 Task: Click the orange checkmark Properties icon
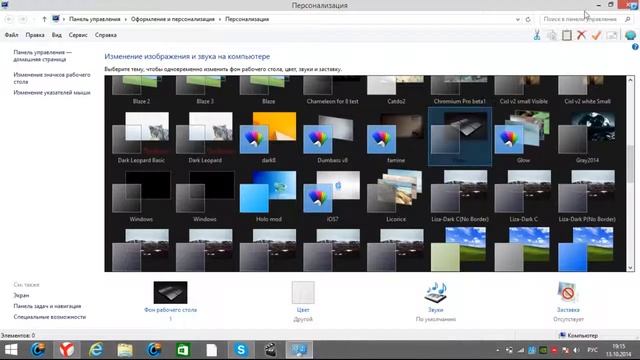tap(596, 35)
